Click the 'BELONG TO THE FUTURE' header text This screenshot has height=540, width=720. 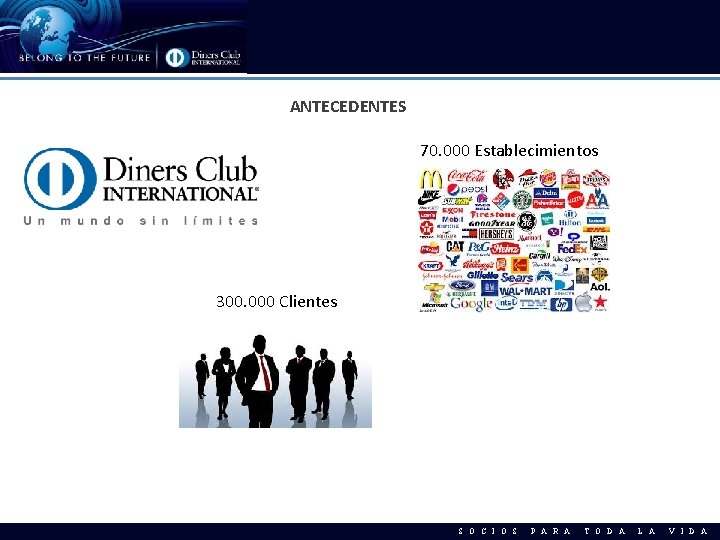(x=84, y=58)
